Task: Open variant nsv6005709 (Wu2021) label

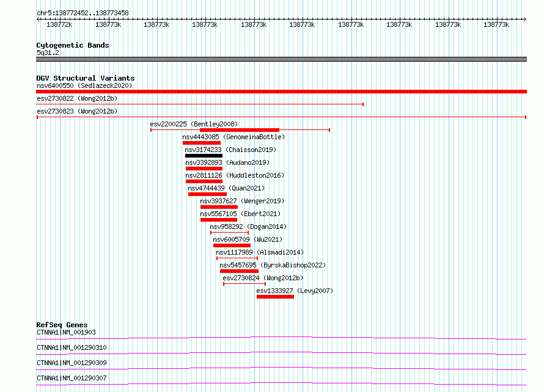Action: [x=248, y=239]
